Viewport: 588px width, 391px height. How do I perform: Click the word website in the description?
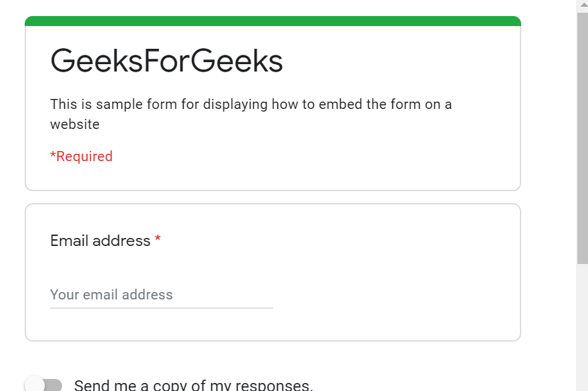click(x=75, y=124)
